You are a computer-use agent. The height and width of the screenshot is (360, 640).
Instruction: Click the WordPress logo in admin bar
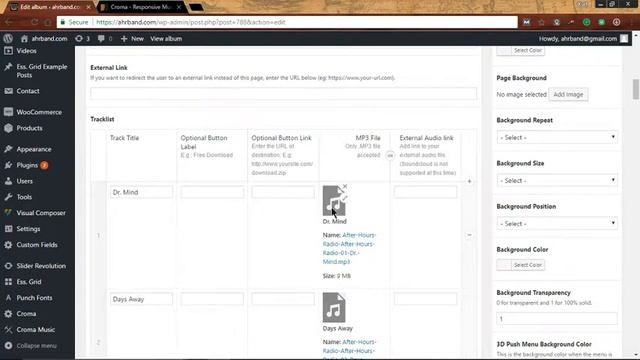pos(8,39)
